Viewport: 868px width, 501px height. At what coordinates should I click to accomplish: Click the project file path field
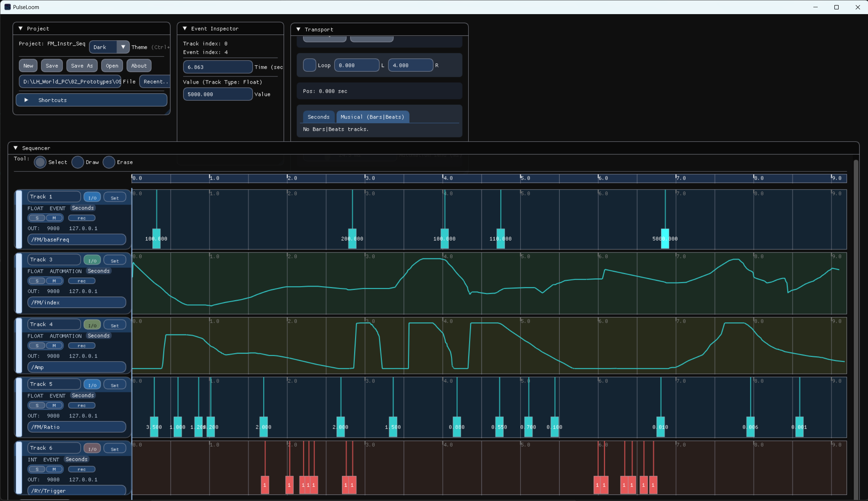70,82
